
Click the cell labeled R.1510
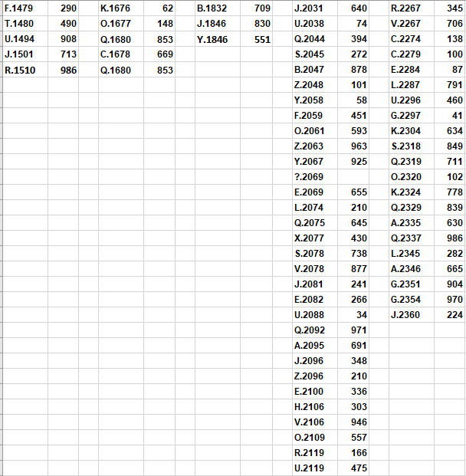pyautogui.click(x=25, y=70)
